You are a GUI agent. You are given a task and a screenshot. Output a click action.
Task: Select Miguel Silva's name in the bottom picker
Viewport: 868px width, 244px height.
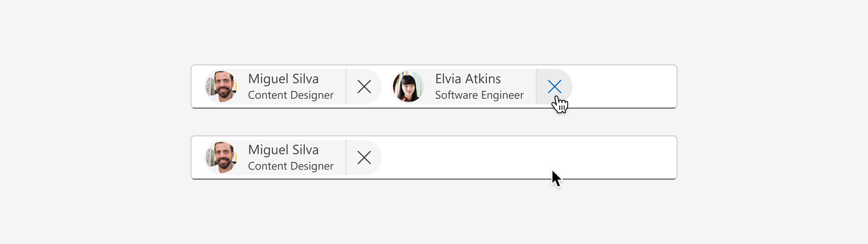[283, 150]
